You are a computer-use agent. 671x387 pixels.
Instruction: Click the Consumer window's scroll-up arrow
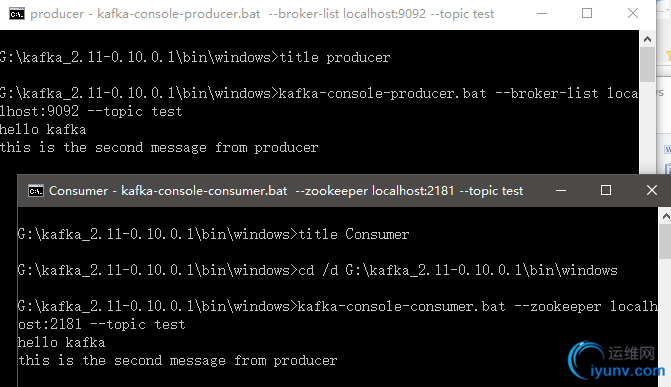(x=665, y=216)
